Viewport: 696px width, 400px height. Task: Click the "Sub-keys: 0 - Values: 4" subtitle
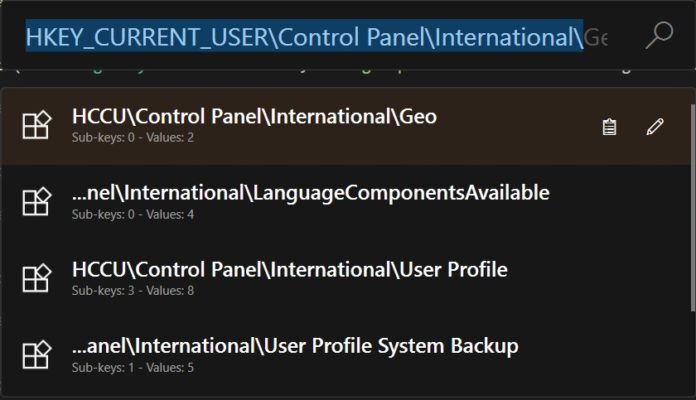click(x=133, y=214)
